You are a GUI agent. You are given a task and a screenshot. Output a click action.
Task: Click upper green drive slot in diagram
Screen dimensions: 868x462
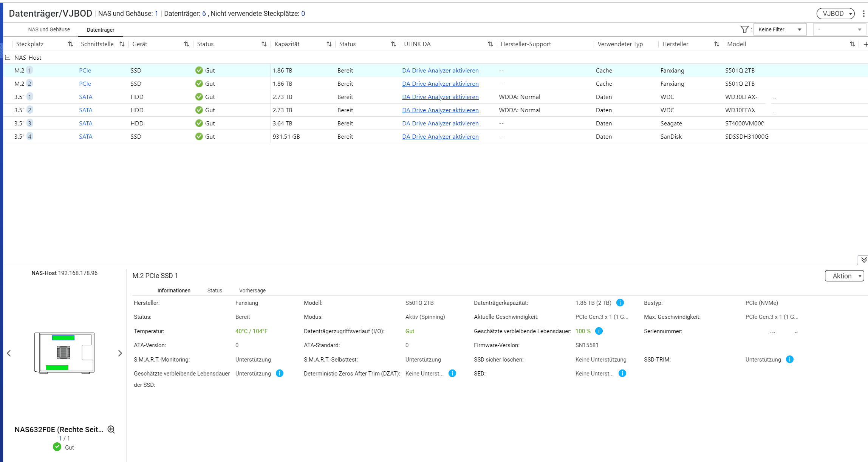pos(63,338)
